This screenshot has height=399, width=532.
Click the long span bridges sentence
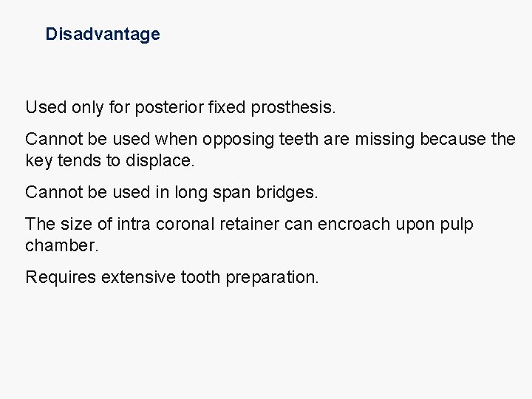point(171,193)
